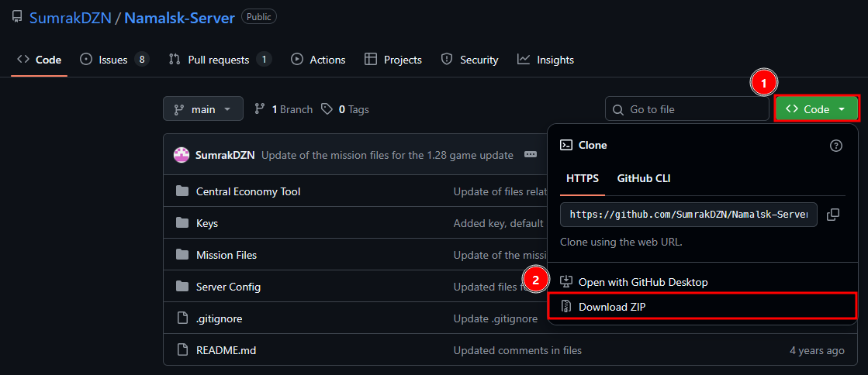This screenshot has width=868, height=375.
Task: Open the SumrakDZN owner profile link
Action: 70,17
